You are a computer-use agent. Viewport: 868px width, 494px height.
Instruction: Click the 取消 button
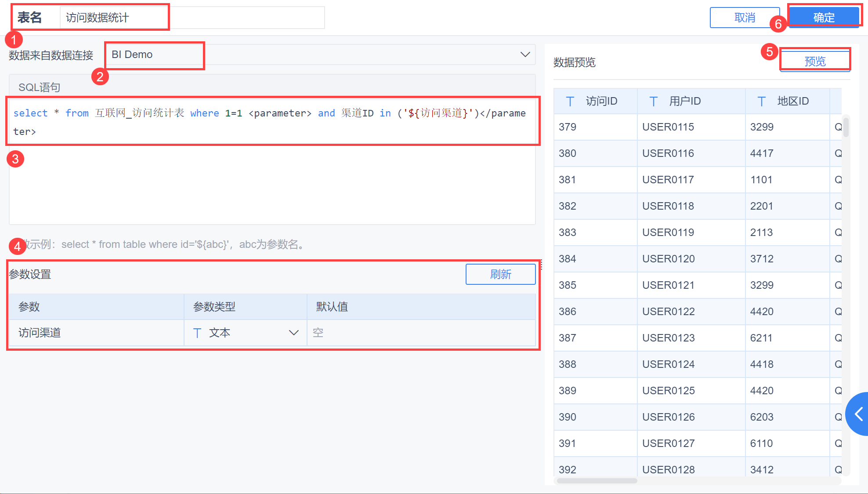(745, 18)
